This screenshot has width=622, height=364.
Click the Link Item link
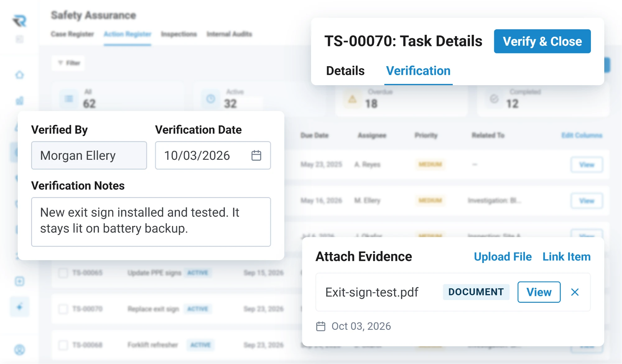pyautogui.click(x=566, y=257)
